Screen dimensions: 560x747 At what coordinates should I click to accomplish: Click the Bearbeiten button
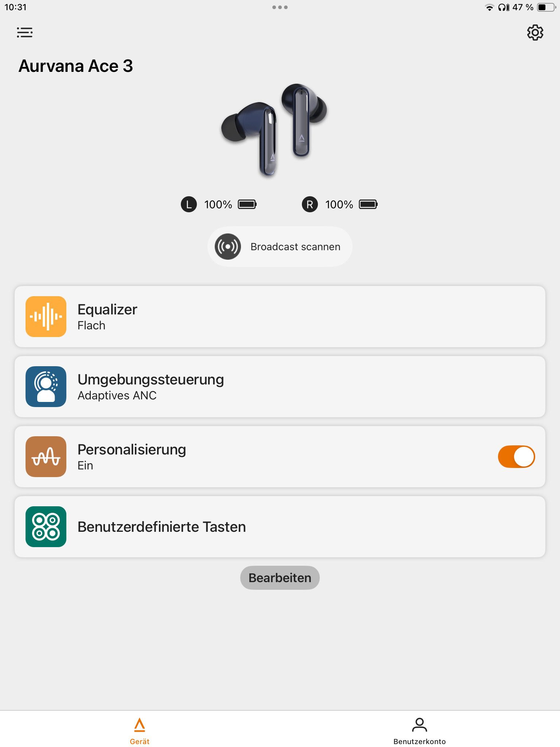click(280, 578)
